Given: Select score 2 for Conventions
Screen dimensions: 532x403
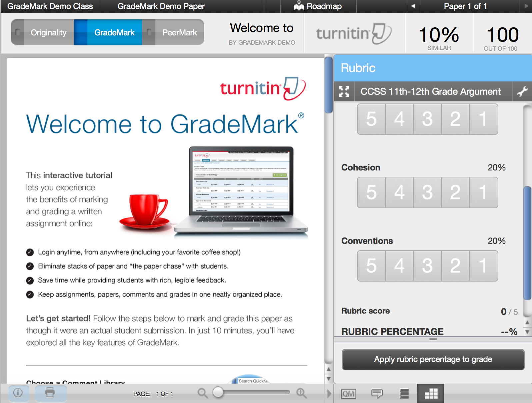Looking at the screenshot, I should click(455, 266).
